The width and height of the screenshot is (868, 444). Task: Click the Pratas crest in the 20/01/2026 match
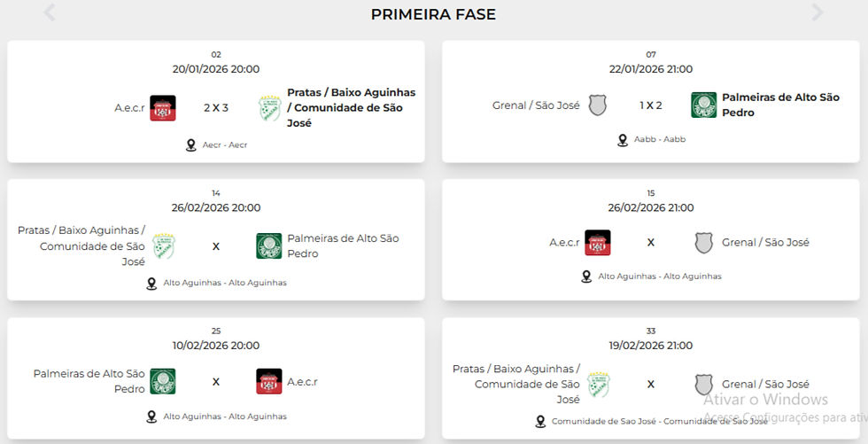[268, 108]
